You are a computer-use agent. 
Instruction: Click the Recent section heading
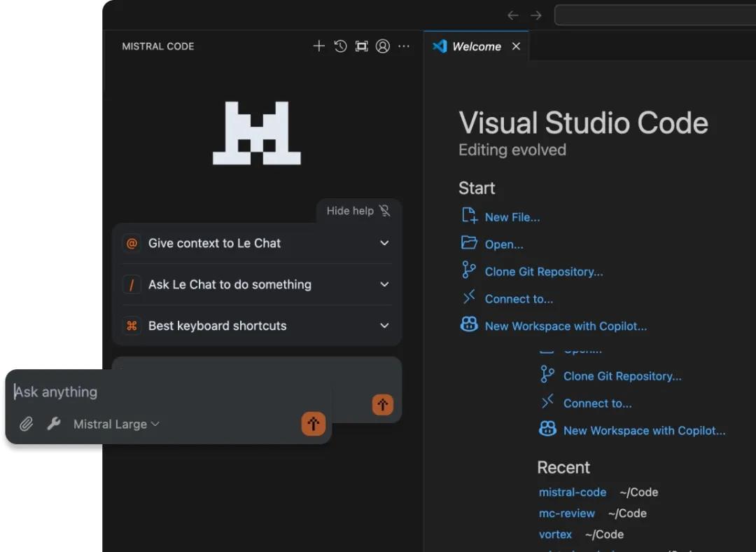(x=563, y=467)
